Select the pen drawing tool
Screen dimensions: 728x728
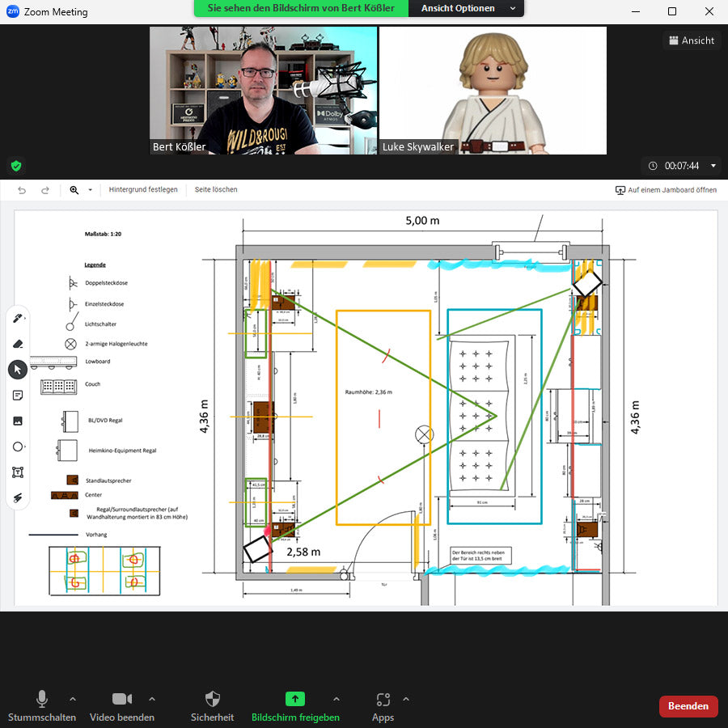click(x=18, y=319)
